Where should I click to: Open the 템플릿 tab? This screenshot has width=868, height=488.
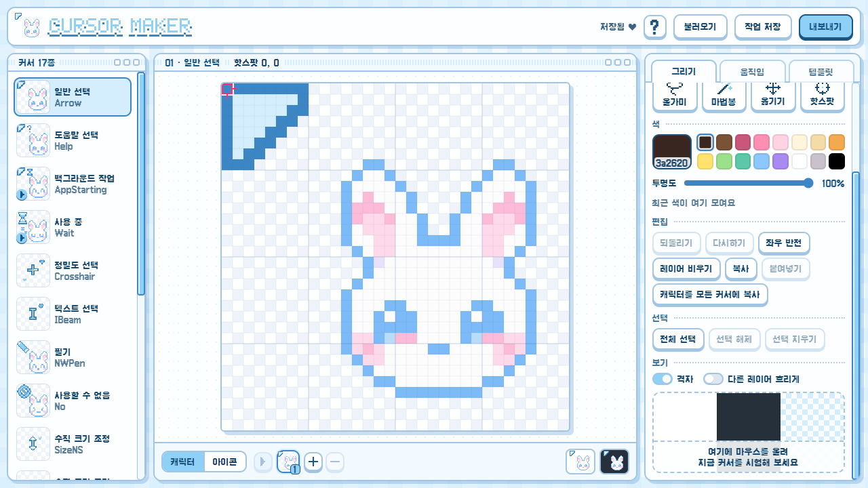[821, 71]
